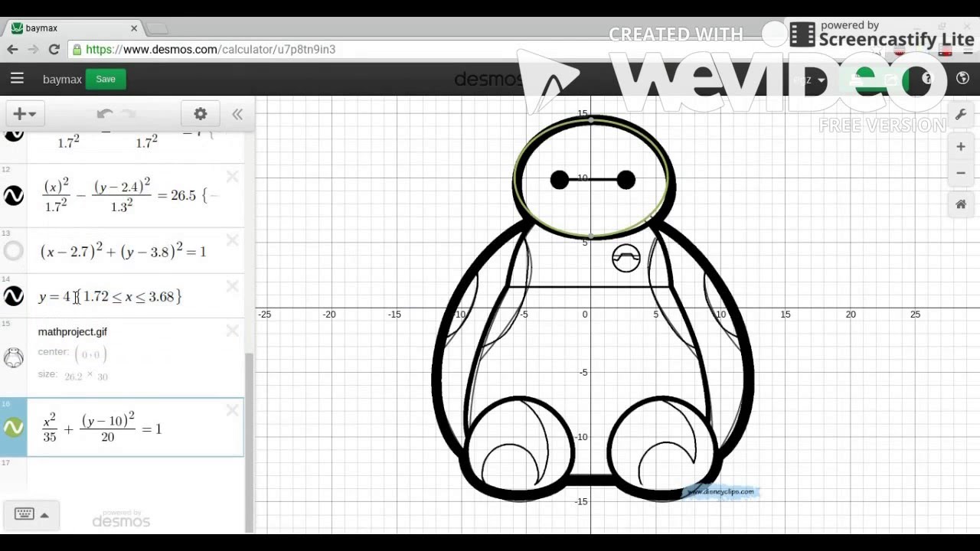Click the redo arrow

point(128,114)
